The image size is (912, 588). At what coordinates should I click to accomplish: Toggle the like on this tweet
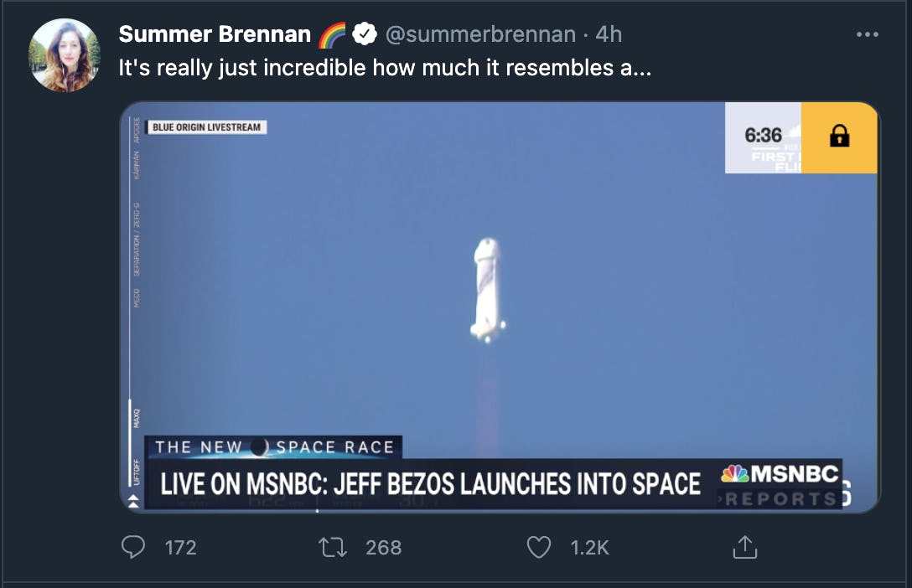[539, 547]
